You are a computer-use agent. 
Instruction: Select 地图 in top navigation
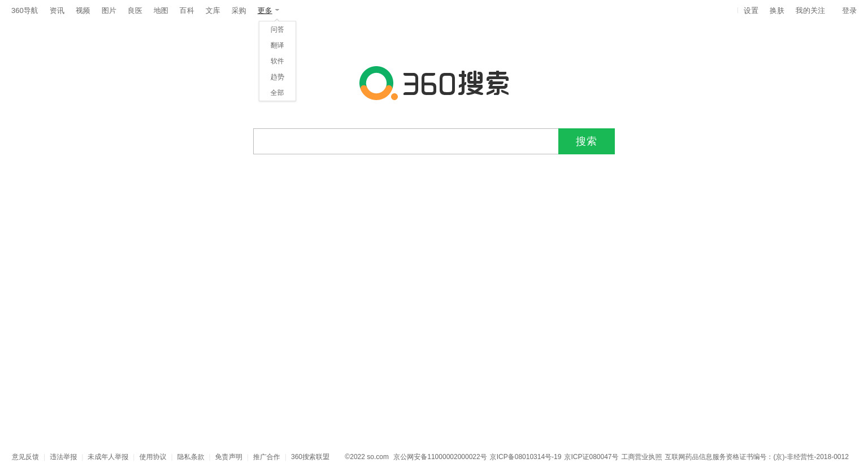coord(161,11)
